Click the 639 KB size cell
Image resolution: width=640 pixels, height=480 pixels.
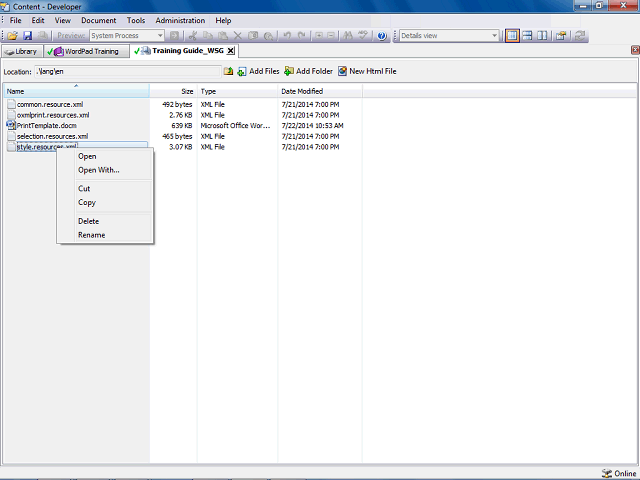pyautogui.click(x=182, y=126)
